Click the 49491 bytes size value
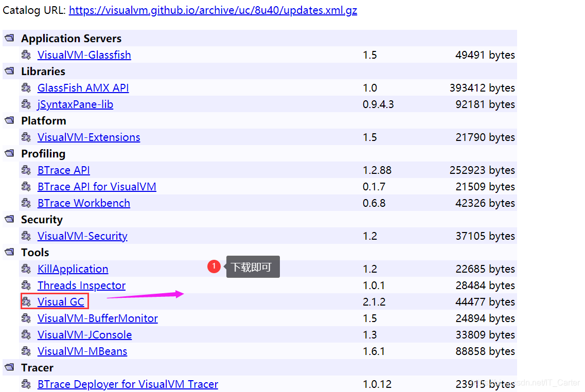 (x=485, y=55)
